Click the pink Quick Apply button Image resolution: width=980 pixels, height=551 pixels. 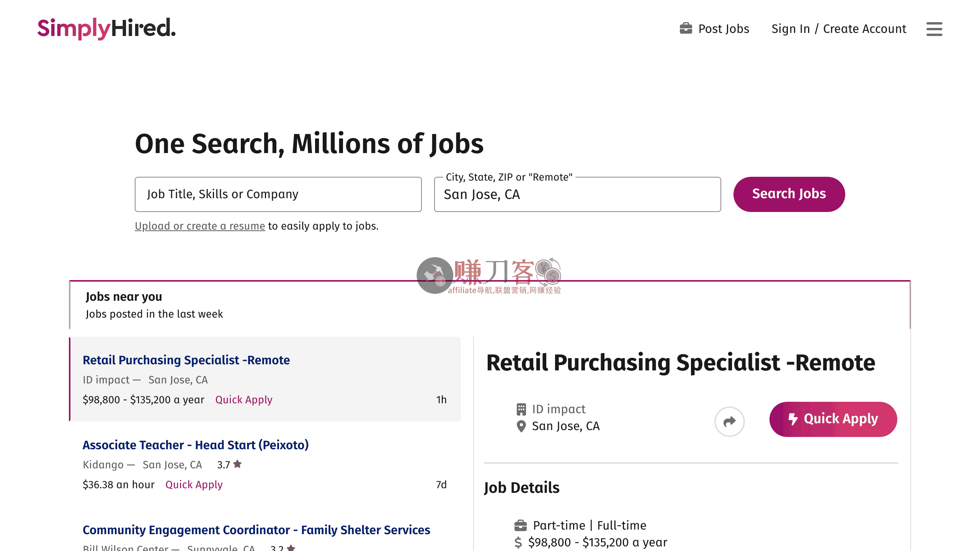(833, 419)
